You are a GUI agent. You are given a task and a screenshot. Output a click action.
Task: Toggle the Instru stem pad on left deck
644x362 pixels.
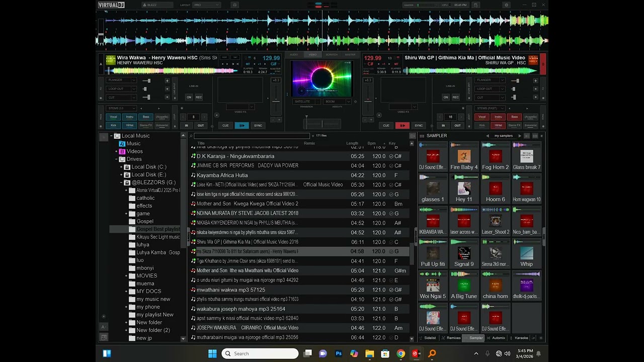click(x=130, y=117)
